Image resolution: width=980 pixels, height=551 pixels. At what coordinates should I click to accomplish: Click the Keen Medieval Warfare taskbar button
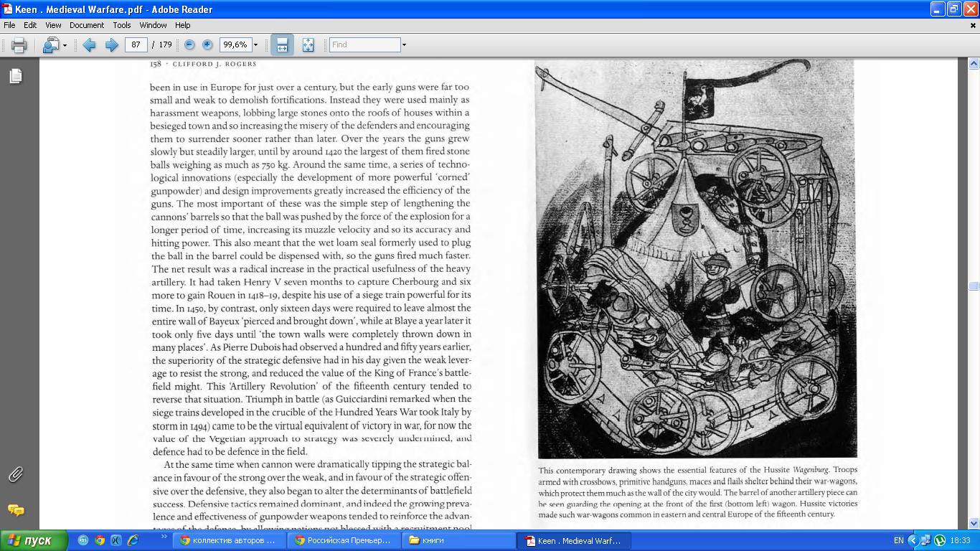click(573, 540)
